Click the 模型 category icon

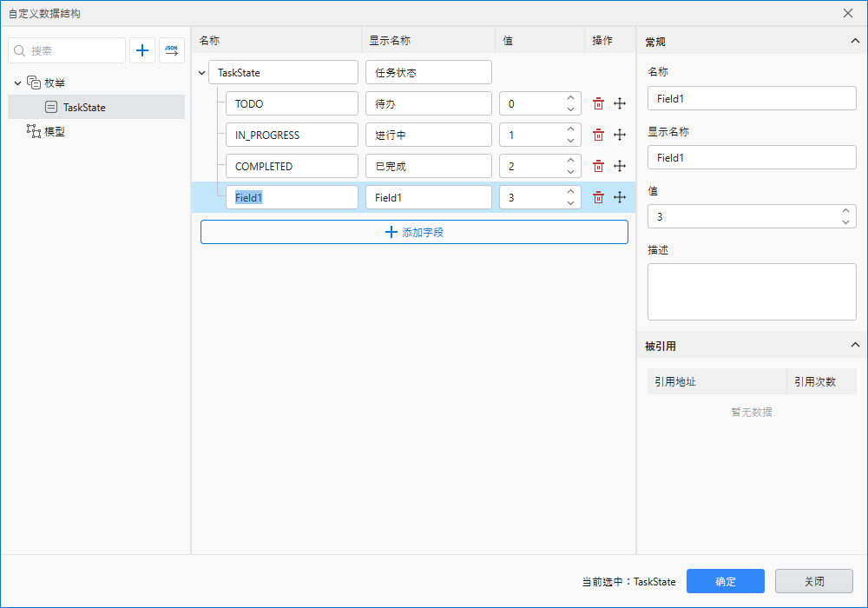pyautogui.click(x=34, y=131)
